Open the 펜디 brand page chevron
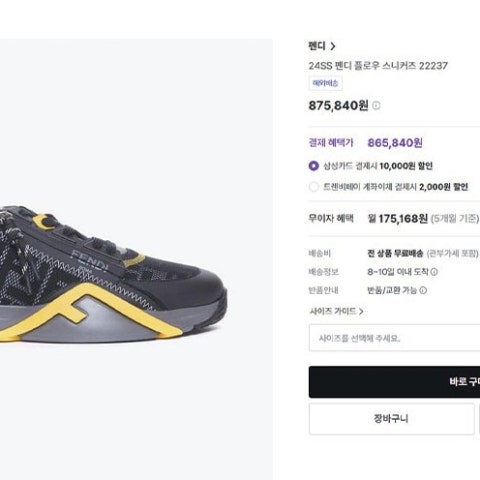The width and height of the screenshot is (480, 480). coord(333,46)
